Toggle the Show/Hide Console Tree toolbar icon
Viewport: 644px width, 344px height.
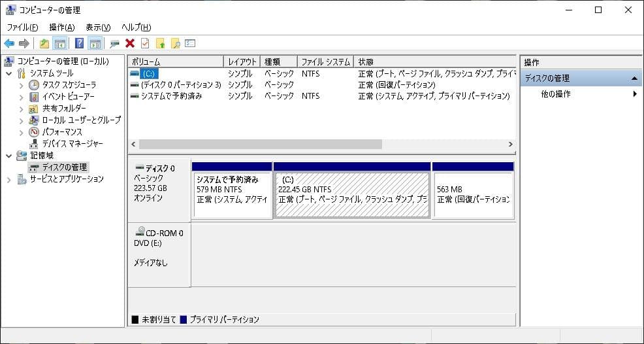click(60, 43)
